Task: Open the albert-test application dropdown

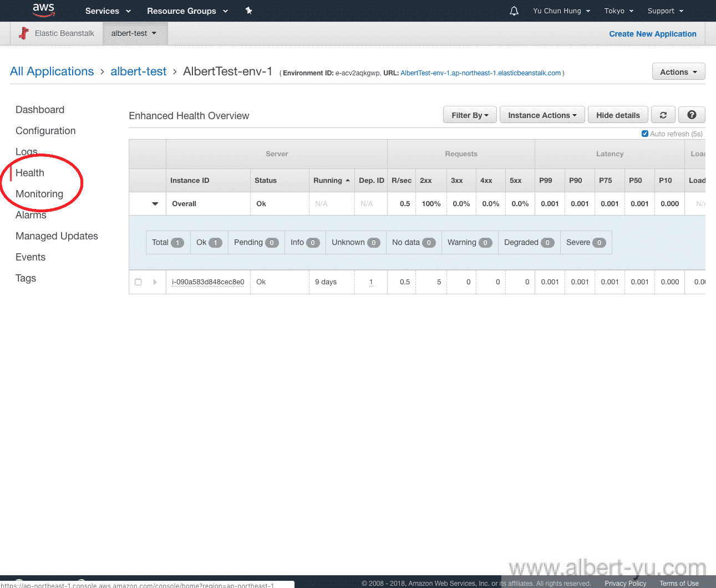Action: coord(134,33)
